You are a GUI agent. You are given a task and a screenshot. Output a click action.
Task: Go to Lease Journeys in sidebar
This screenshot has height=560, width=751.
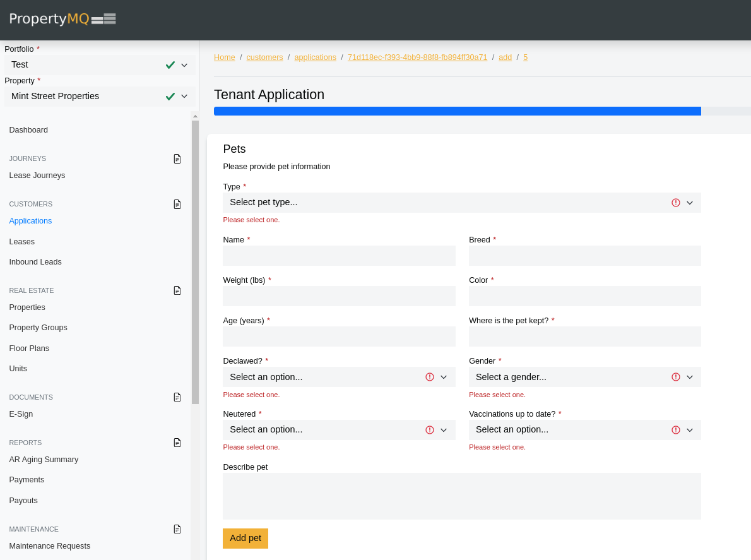click(x=37, y=176)
